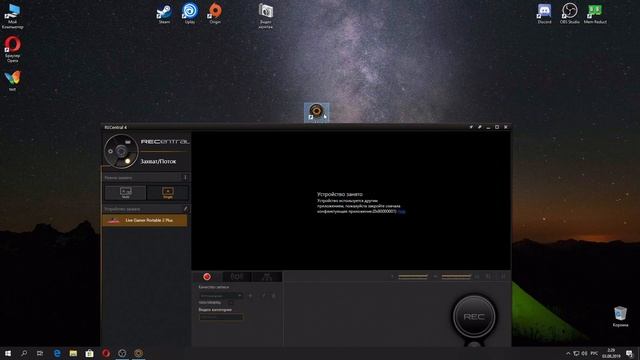Image resolution: width=640 pixels, height=360 pixels.
Task: Switch to RECentral on the taskbar
Action: [x=139, y=353]
